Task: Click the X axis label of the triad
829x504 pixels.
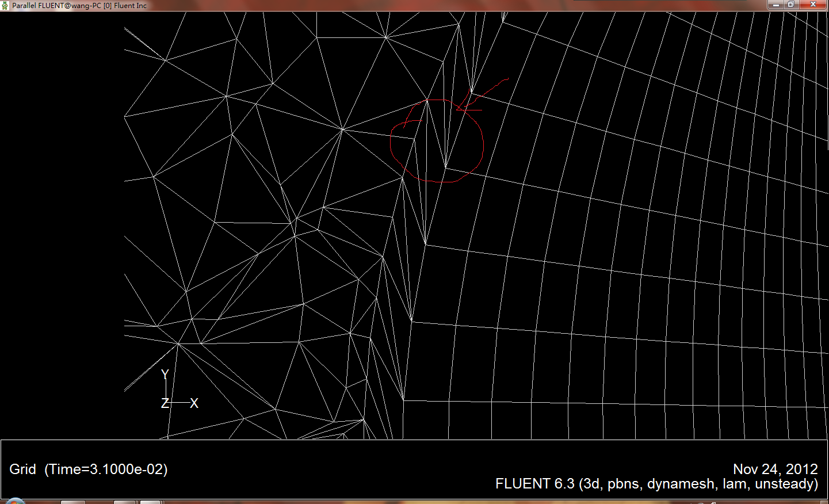Action: click(194, 403)
